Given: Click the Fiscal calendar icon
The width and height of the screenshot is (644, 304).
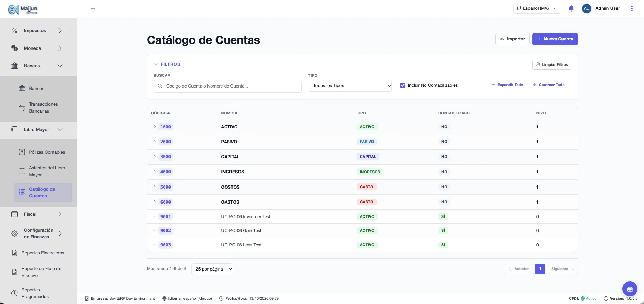Looking at the screenshot, I should [15, 214].
